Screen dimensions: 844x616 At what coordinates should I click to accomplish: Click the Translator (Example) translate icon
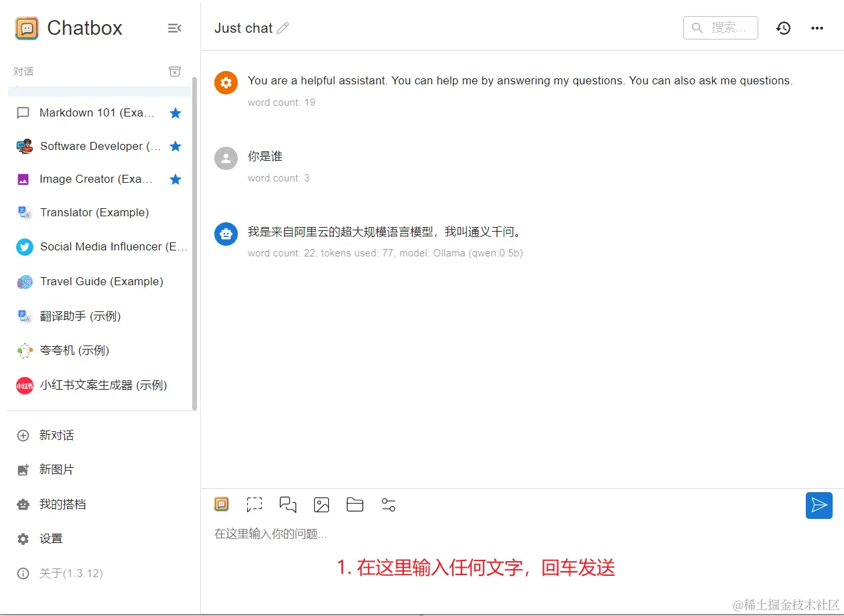25,213
